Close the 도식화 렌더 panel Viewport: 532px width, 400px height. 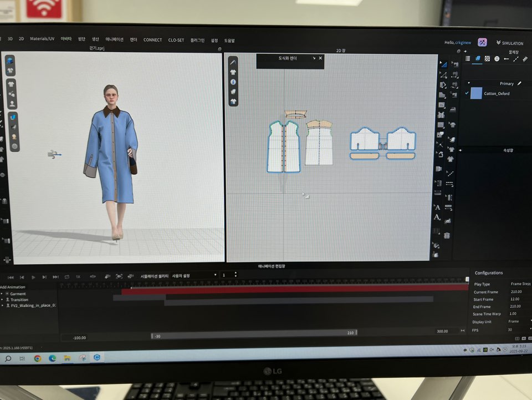pyautogui.click(x=320, y=58)
